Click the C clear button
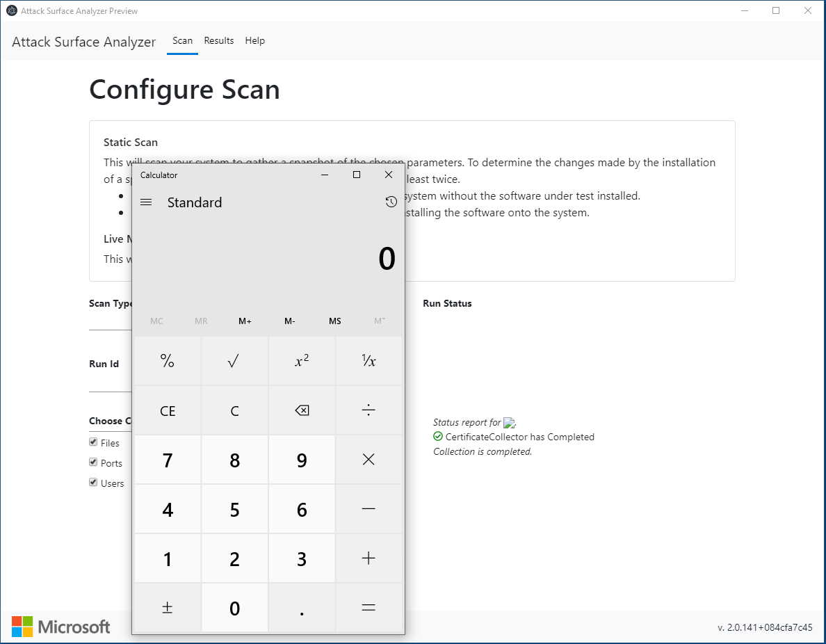Image resolution: width=826 pixels, height=644 pixels. (x=234, y=410)
